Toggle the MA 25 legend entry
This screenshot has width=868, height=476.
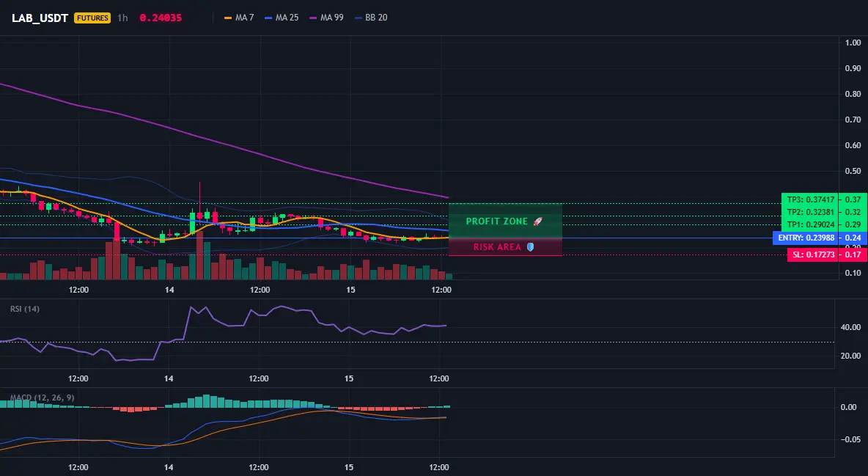[x=282, y=18]
